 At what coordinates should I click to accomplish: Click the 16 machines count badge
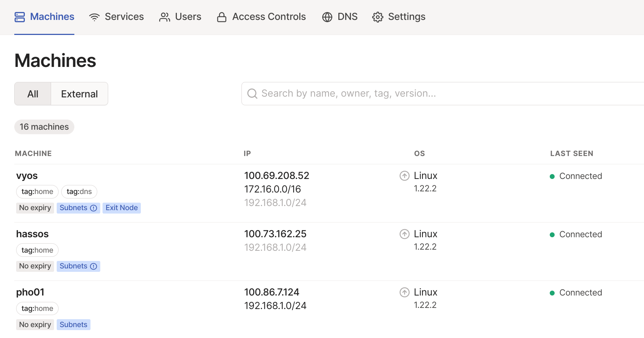pyautogui.click(x=44, y=127)
